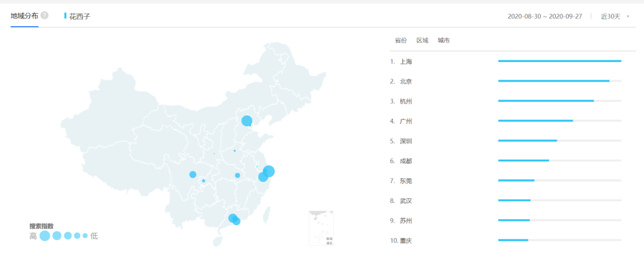Click the 广州 ranking row
Screen dimensions: 644x262
pyautogui.click(x=506, y=121)
